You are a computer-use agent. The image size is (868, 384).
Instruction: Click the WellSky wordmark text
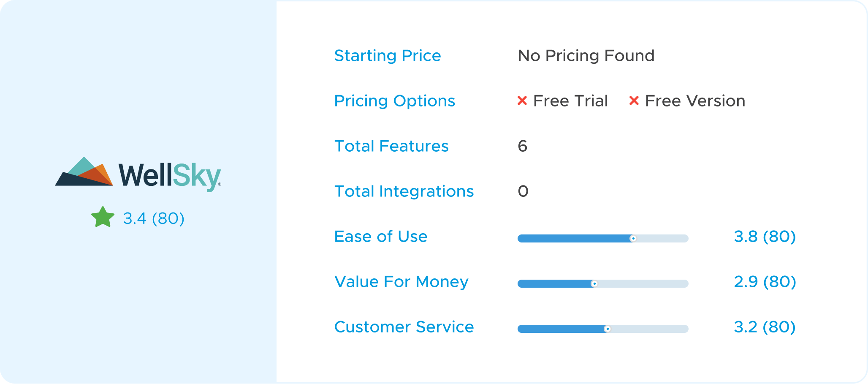[170, 176]
